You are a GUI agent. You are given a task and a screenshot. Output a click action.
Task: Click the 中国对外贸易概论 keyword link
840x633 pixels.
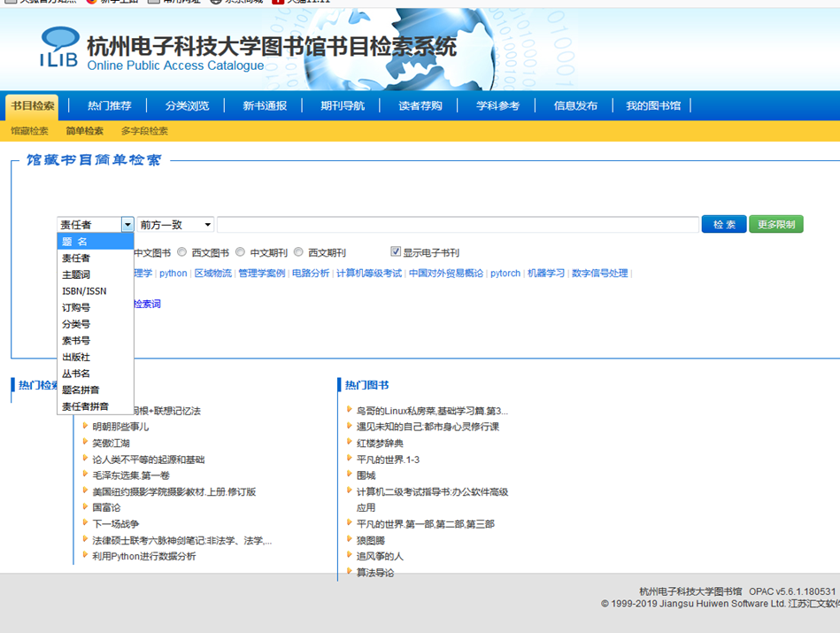point(446,274)
